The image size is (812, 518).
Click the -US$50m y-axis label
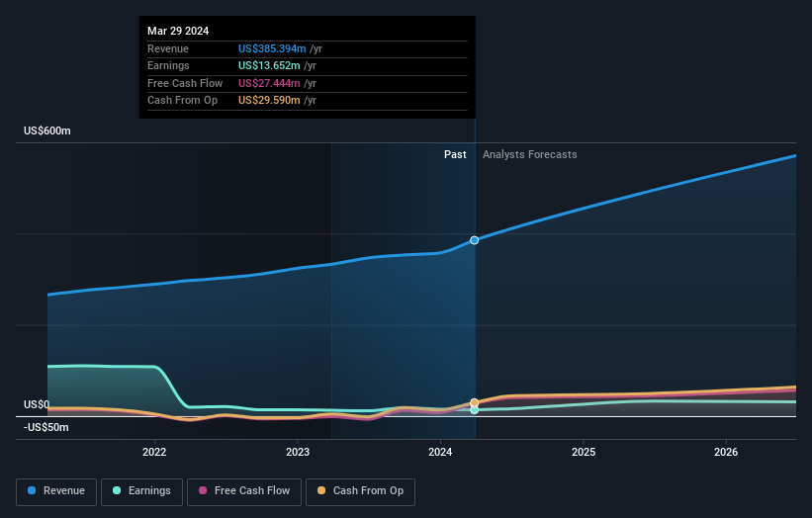(46, 427)
